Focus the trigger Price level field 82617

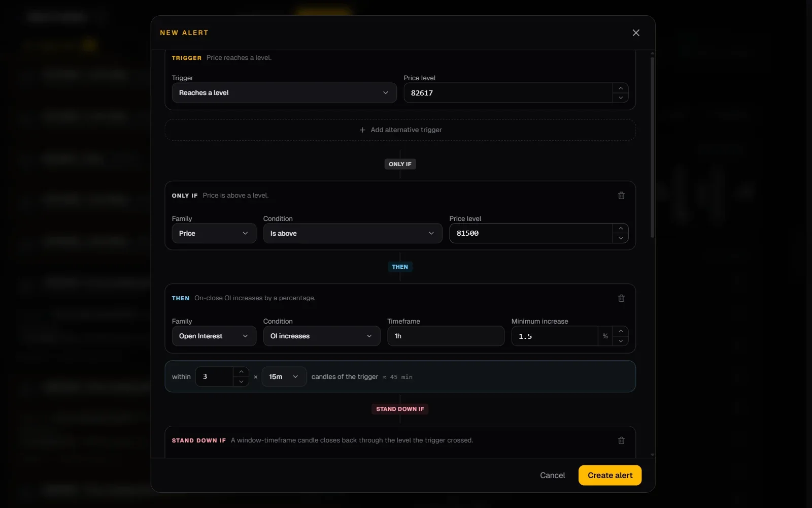click(x=508, y=93)
